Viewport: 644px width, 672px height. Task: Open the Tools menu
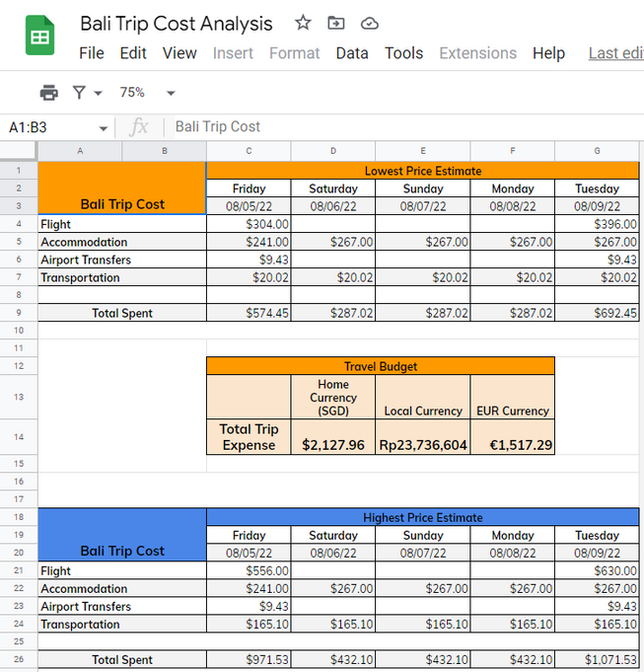(403, 53)
